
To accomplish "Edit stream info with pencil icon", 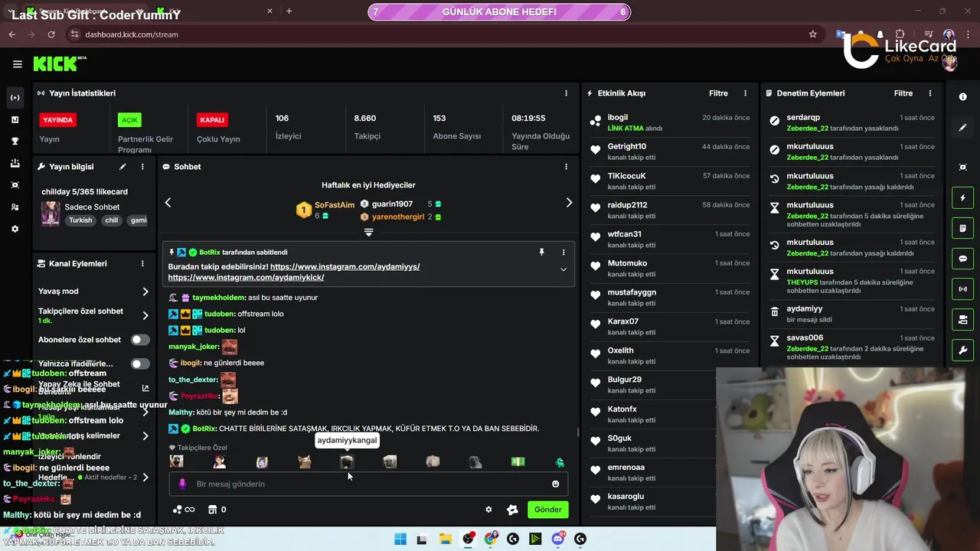I will click(122, 166).
